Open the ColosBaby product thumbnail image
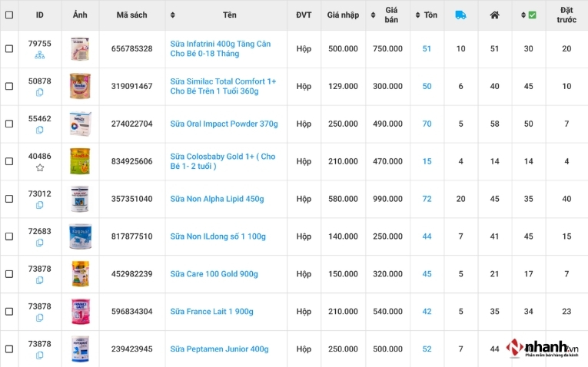The width and height of the screenshot is (588, 367). pyautogui.click(x=80, y=161)
